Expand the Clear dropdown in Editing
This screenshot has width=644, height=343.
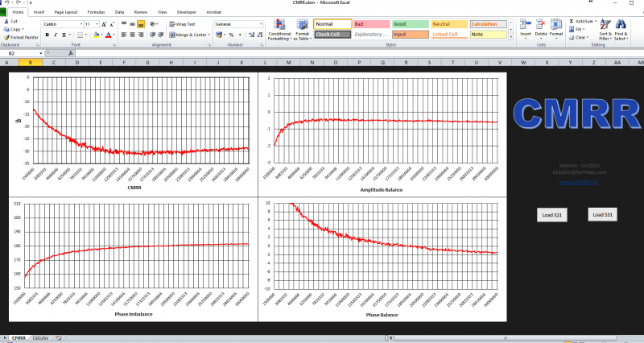(588, 37)
